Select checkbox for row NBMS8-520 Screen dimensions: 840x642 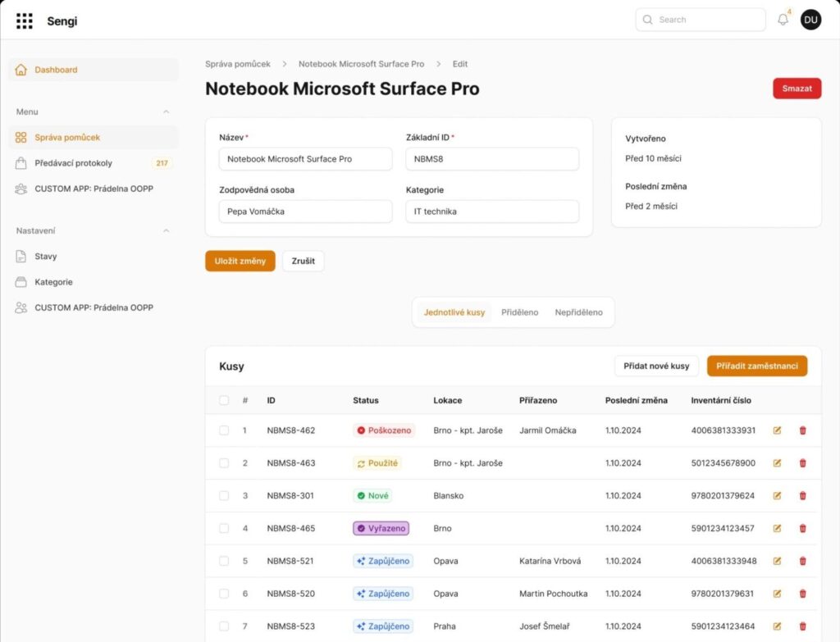point(224,594)
